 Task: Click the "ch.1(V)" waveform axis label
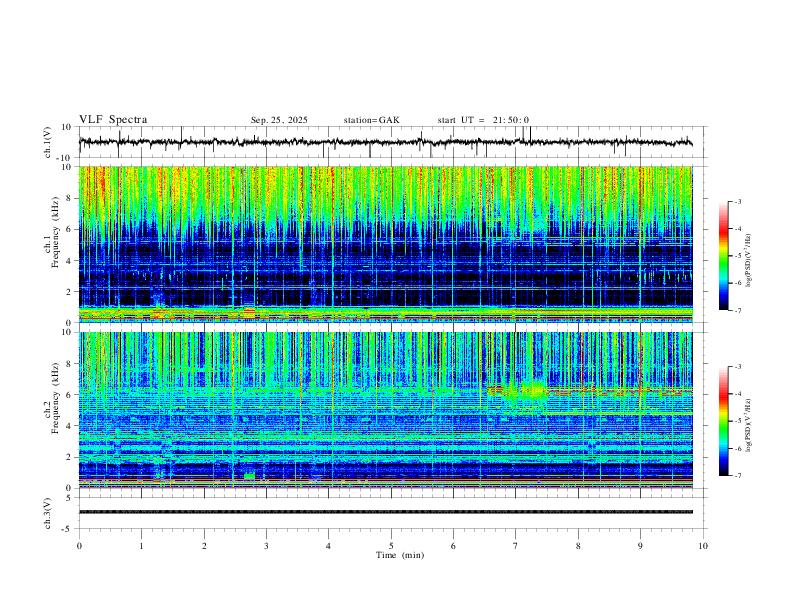(x=48, y=142)
